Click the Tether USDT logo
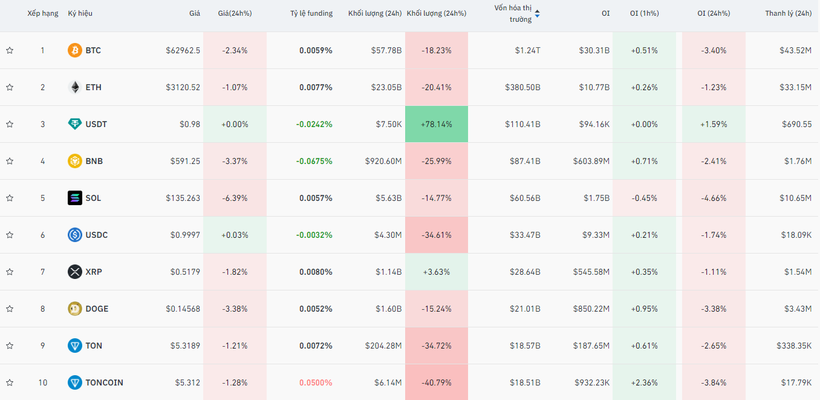This screenshot has width=820, height=400. (x=75, y=124)
